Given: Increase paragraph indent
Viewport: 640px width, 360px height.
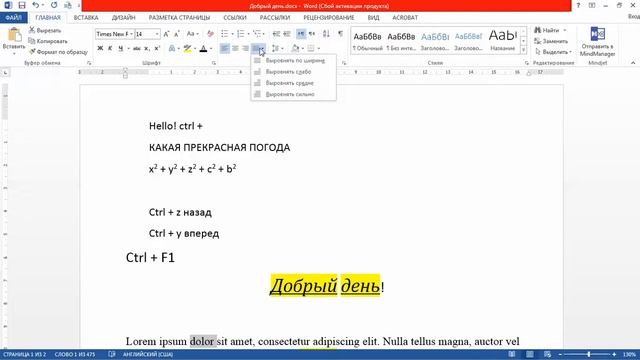Looking at the screenshot, I should pyautogui.click(x=287, y=34).
